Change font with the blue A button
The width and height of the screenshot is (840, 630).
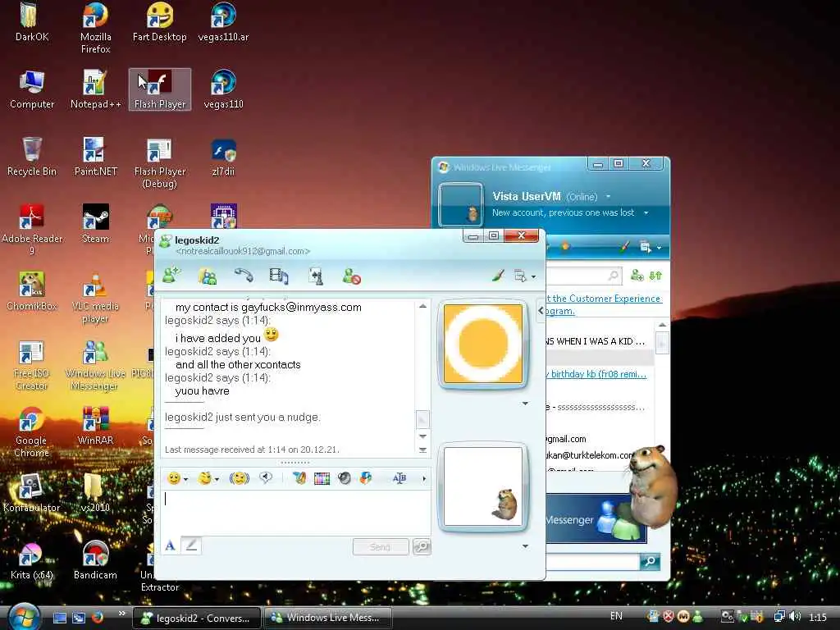(171, 546)
